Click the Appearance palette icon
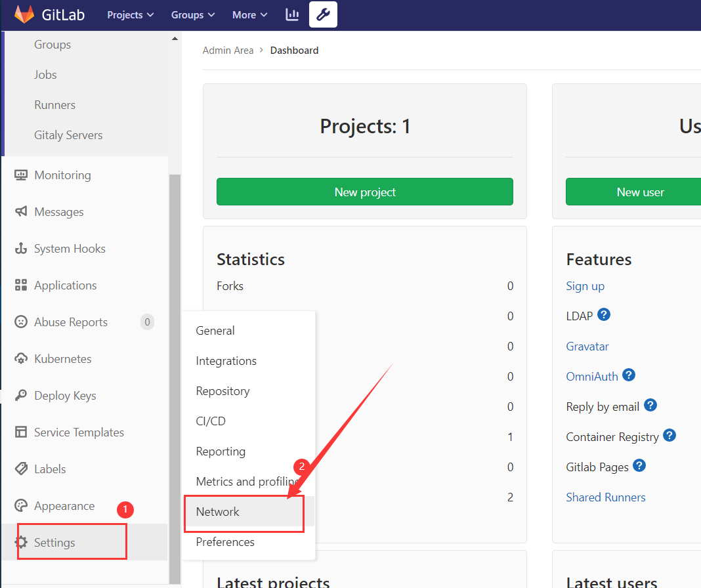 21,505
